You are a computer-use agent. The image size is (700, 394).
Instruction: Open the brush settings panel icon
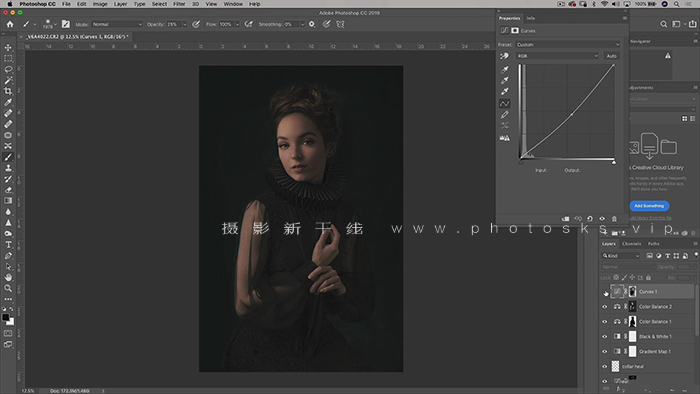pos(66,24)
